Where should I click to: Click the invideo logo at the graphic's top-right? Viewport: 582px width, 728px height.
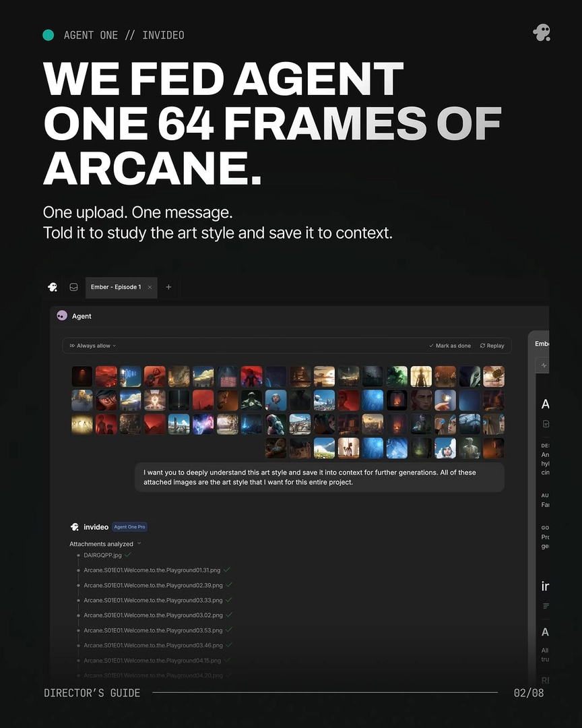[542, 33]
